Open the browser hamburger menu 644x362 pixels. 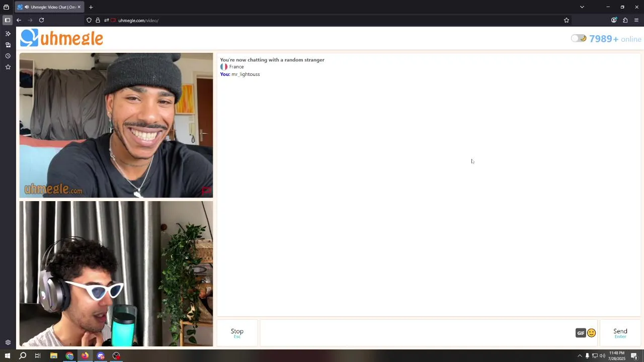(636, 20)
